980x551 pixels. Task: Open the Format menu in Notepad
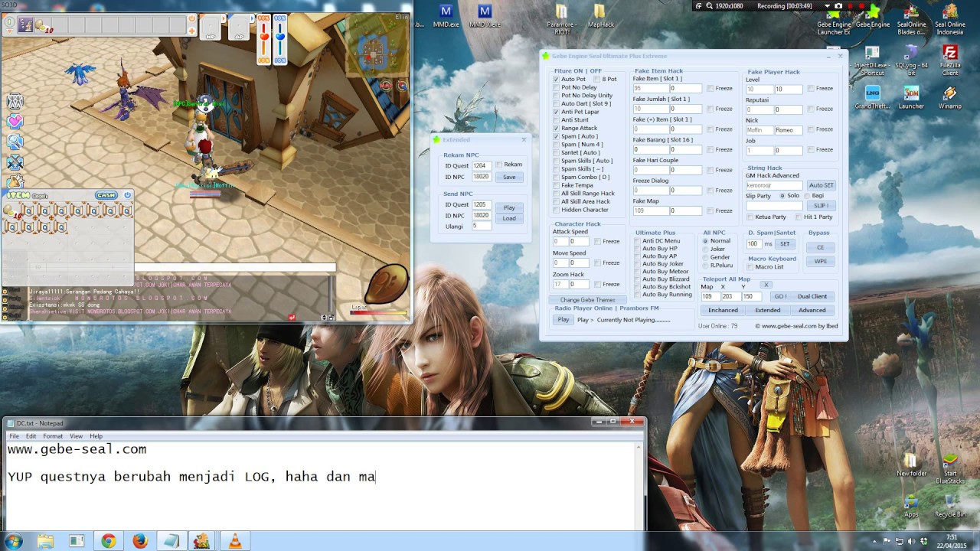(x=53, y=436)
